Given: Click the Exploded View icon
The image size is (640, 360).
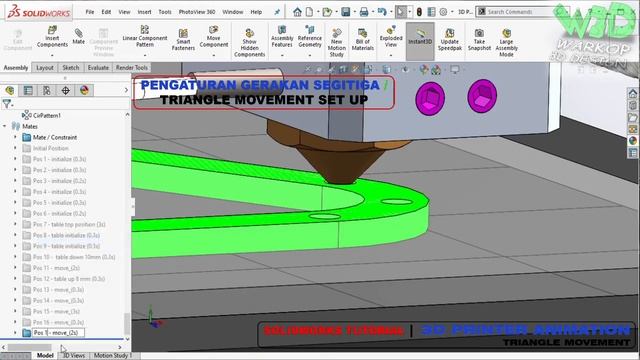Looking at the screenshot, I should [x=391, y=30].
